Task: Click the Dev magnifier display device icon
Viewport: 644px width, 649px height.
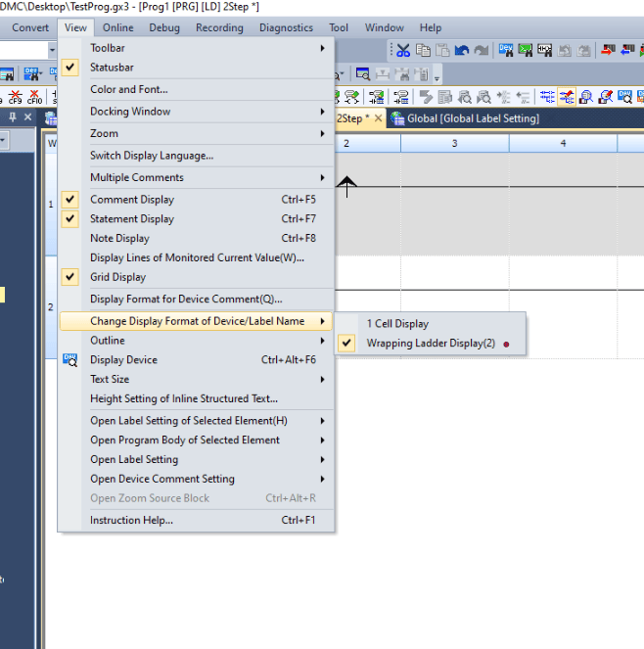Action: click(625, 97)
